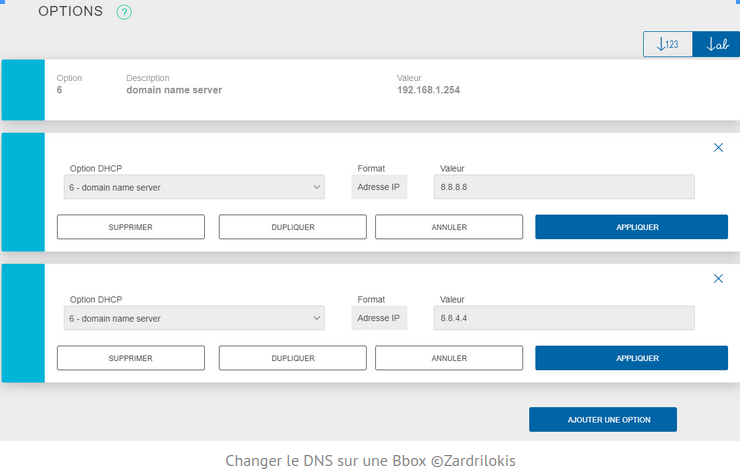Image resolution: width=740 pixels, height=471 pixels.
Task: Cancel changes to the 8.8.8.8 option
Action: pos(449,227)
